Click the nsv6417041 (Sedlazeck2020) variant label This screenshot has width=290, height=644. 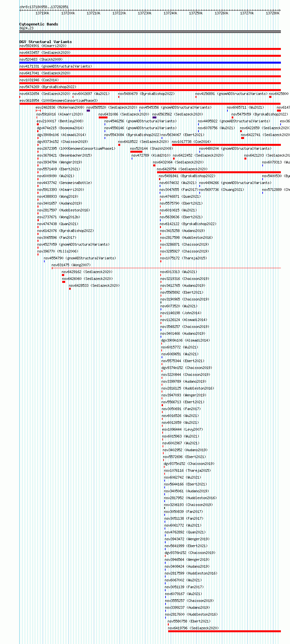click(x=45, y=73)
